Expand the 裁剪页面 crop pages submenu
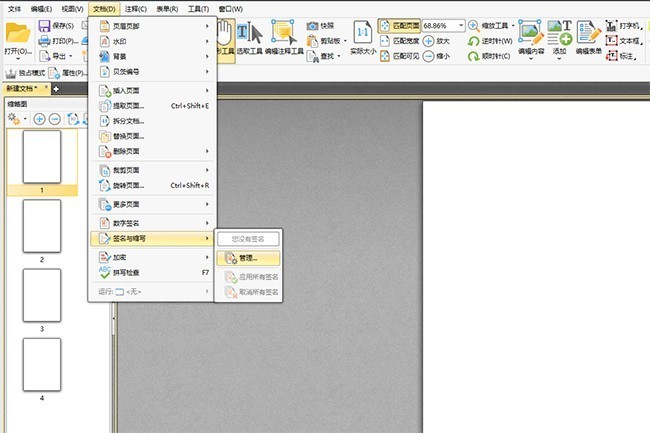This screenshot has width=650, height=433. (x=153, y=170)
